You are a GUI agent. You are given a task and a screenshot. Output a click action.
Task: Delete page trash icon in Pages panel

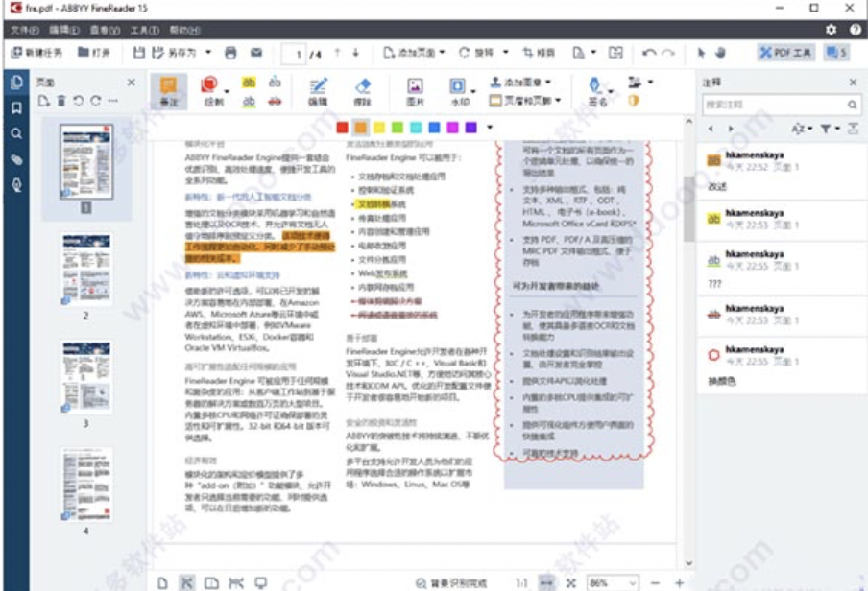61,101
